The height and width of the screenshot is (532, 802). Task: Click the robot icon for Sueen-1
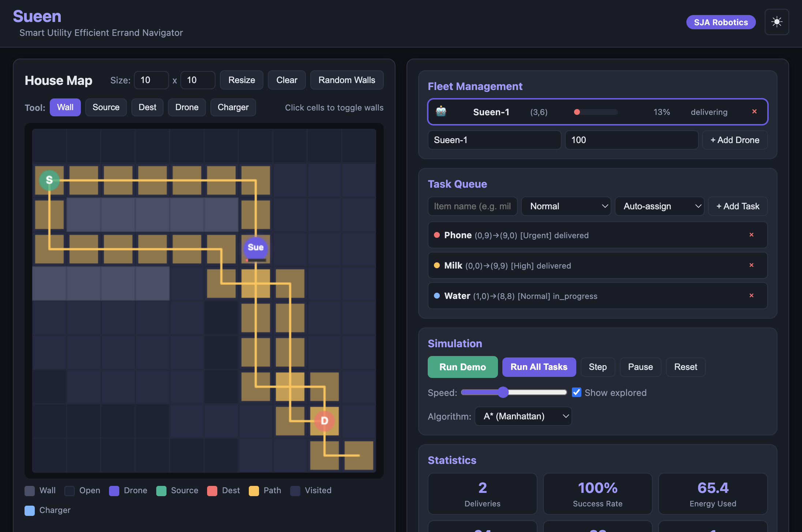coord(441,111)
